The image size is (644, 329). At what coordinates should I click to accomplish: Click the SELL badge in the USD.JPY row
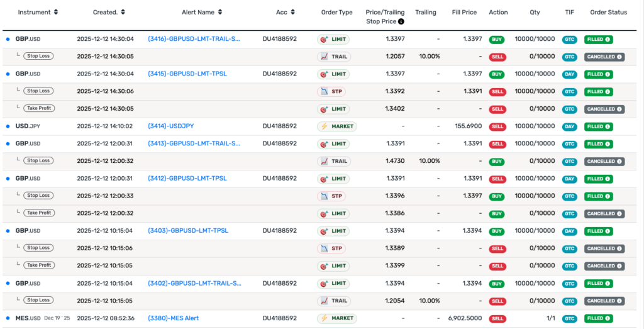497,126
